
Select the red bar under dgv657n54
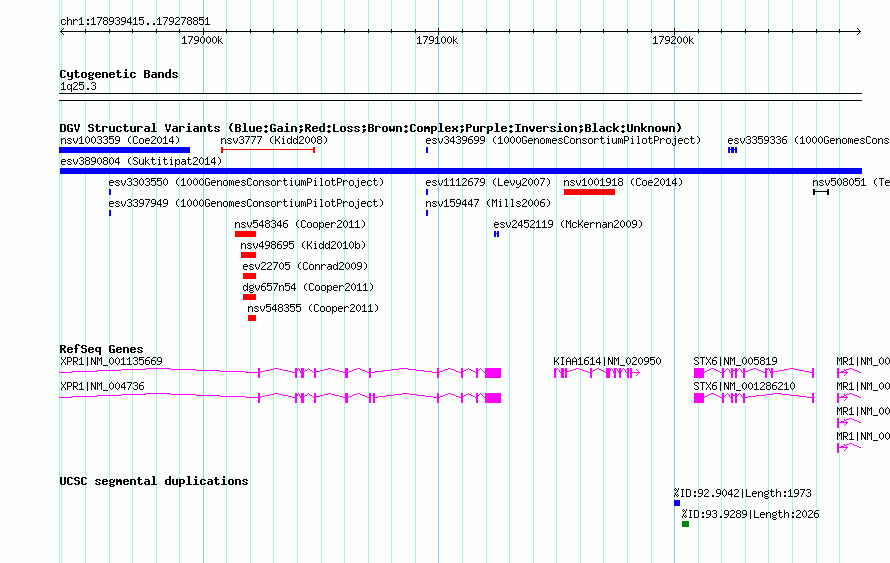[249, 297]
